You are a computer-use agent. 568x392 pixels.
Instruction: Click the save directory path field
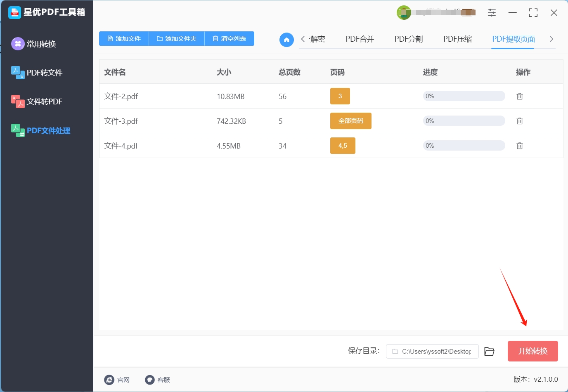click(432, 351)
